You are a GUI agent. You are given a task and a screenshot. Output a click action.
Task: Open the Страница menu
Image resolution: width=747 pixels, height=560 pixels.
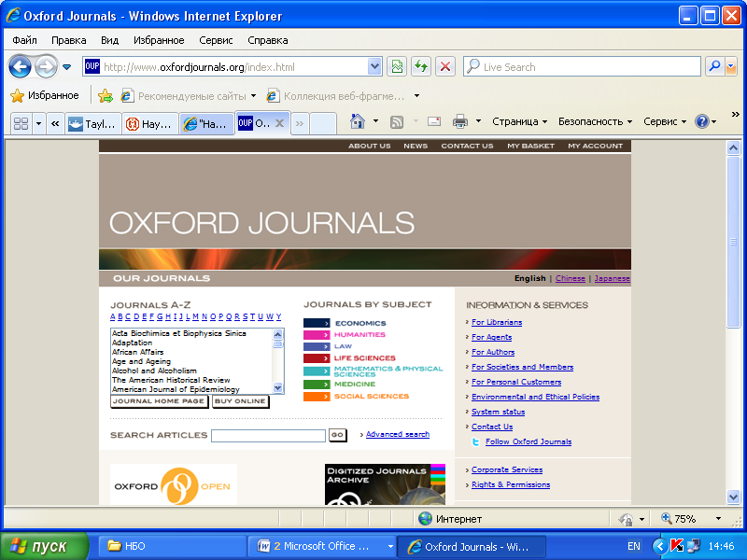pos(519,121)
